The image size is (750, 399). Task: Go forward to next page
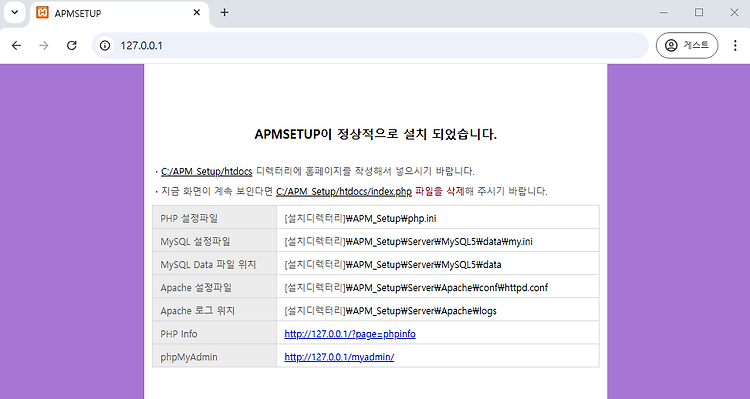point(44,45)
